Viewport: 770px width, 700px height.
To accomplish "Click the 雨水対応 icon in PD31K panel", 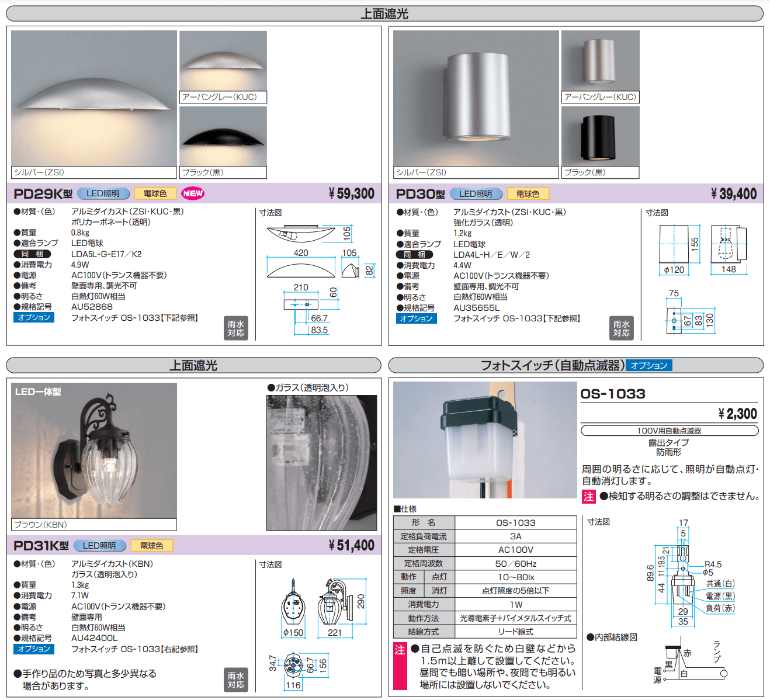I will (x=236, y=680).
